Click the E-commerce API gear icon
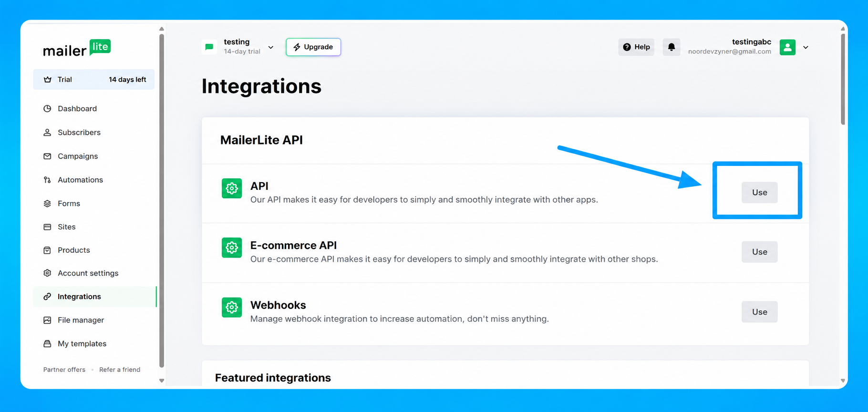The height and width of the screenshot is (412, 868). (232, 248)
